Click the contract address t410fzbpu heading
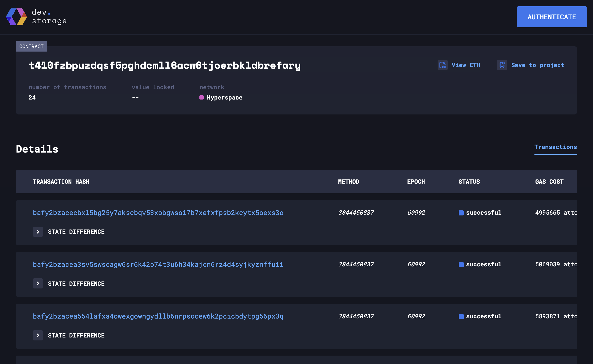This screenshot has height=364, width=593. (x=165, y=65)
